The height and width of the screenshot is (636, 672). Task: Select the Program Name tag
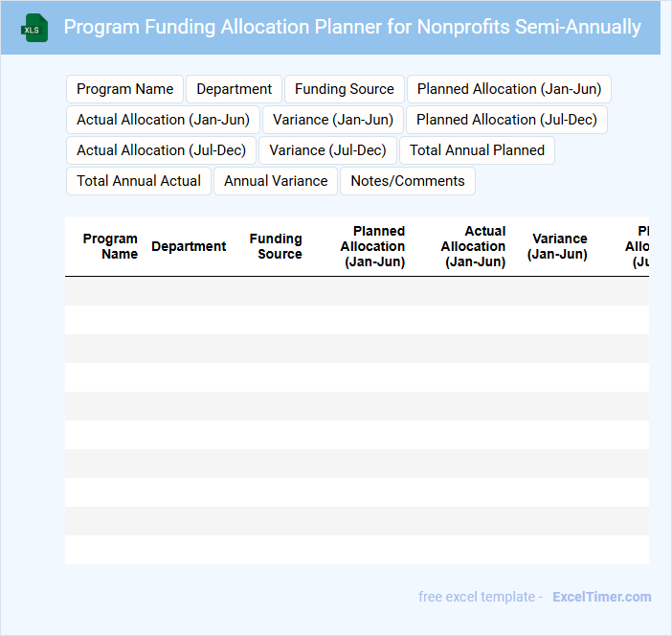[125, 89]
